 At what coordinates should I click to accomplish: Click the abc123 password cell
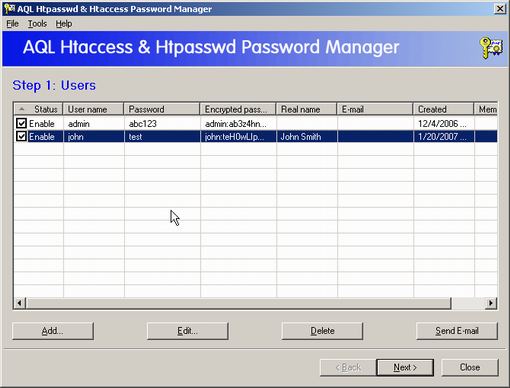(162, 124)
